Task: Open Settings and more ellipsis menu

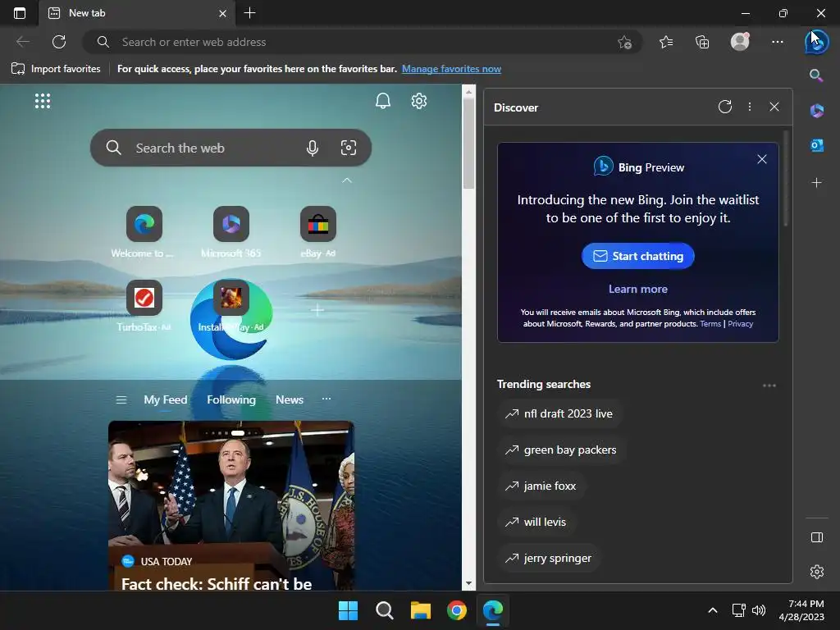Action: (778, 42)
